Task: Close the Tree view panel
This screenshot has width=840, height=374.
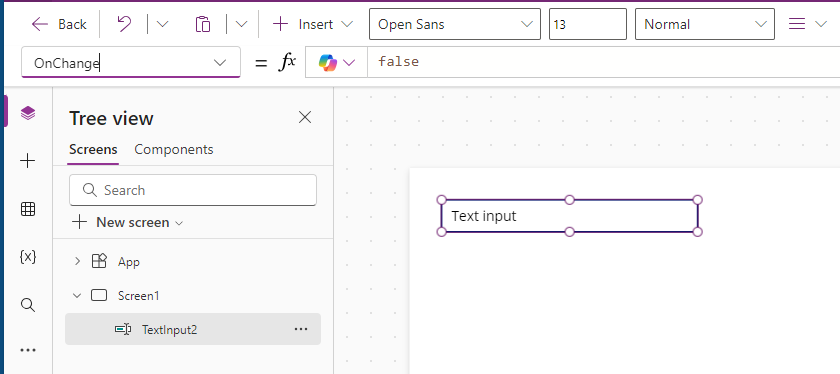Action: [x=305, y=117]
